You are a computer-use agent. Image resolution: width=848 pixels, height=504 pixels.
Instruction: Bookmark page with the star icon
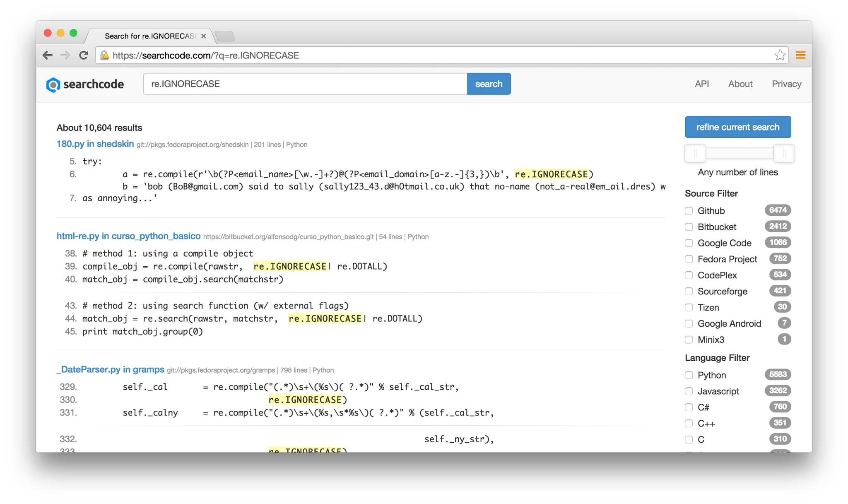[780, 55]
